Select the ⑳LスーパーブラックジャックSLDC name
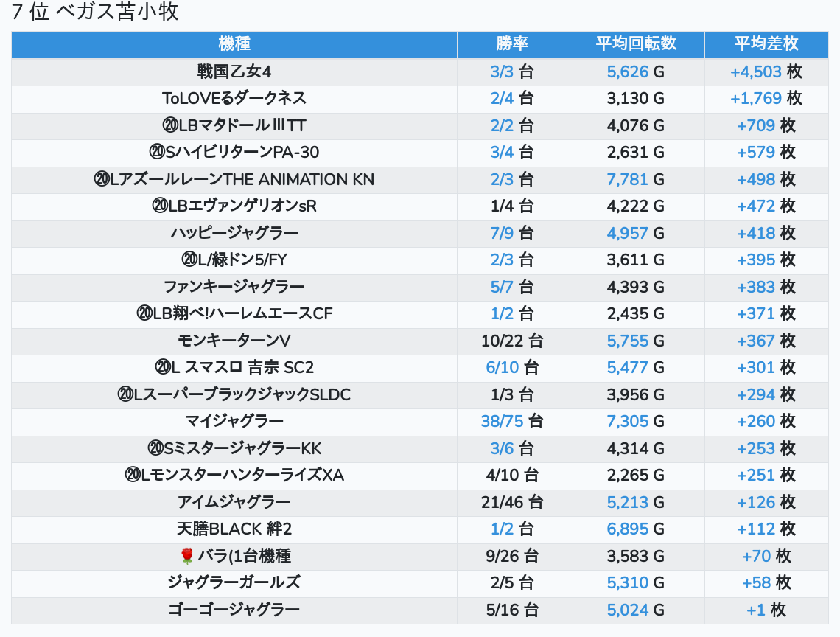 (234, 394)
